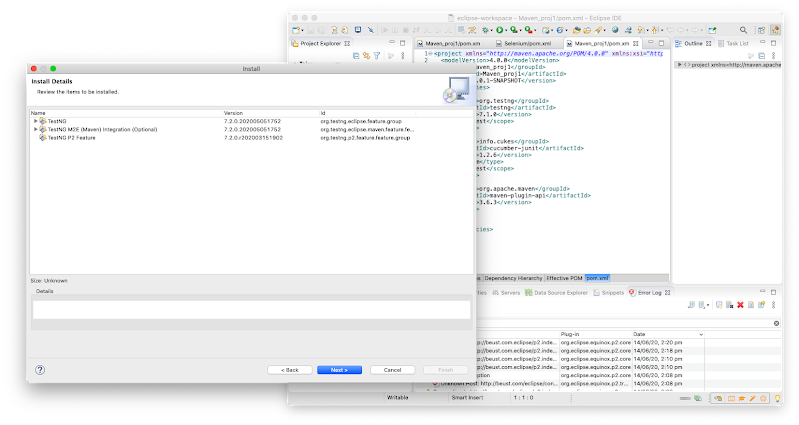Maximize the Error Log panel
Screen dimensions: 799x425
[774, 292]
